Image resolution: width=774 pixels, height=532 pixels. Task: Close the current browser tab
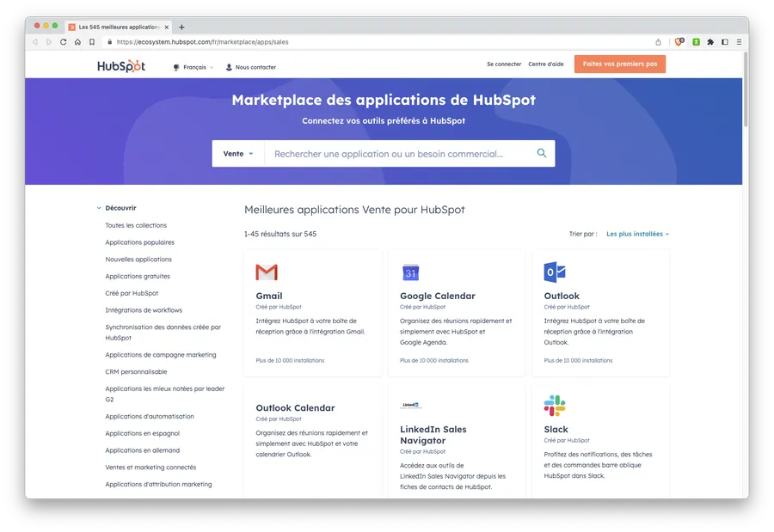point(166,28)
